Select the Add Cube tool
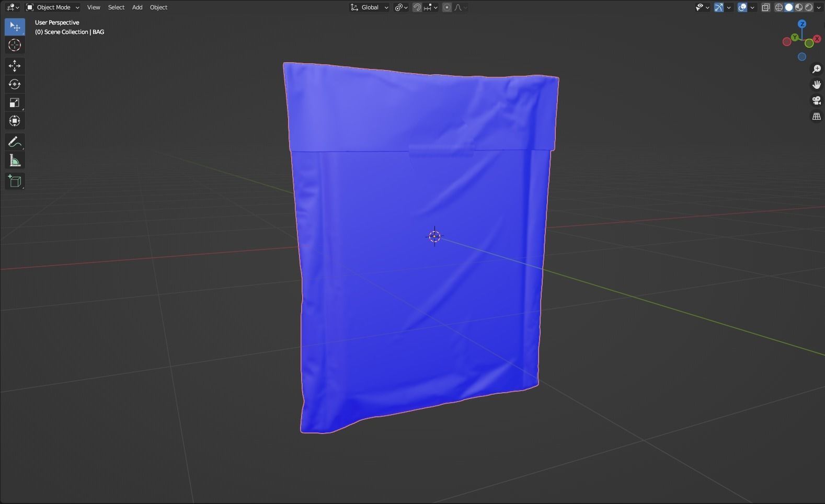This screenshot has width=825, height=504. click(x=15, y=181)
